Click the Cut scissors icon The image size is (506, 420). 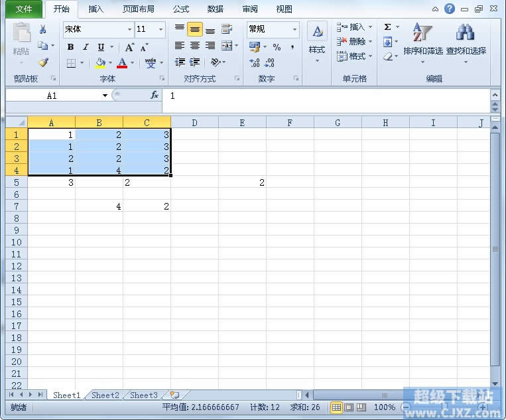[43, 30]
